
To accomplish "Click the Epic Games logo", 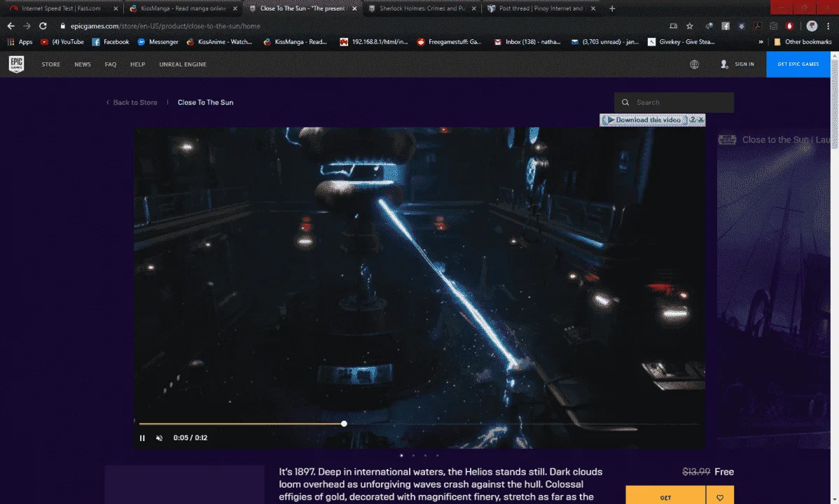I will coord(16,64).
